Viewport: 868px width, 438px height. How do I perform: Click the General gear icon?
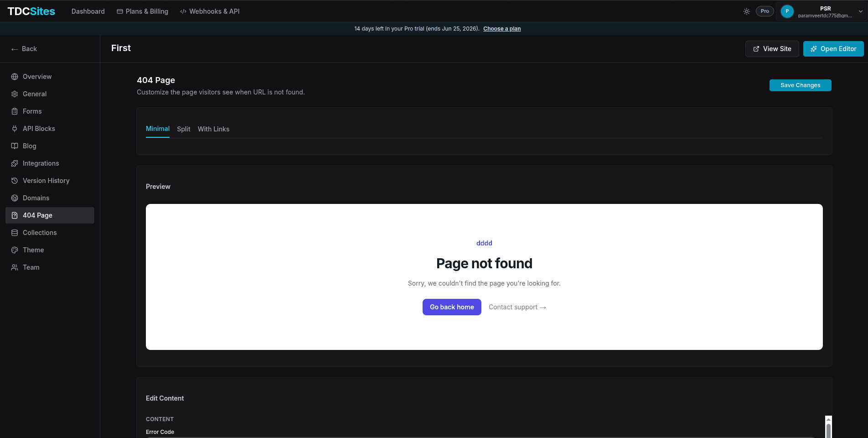click(x=15, y=94)
